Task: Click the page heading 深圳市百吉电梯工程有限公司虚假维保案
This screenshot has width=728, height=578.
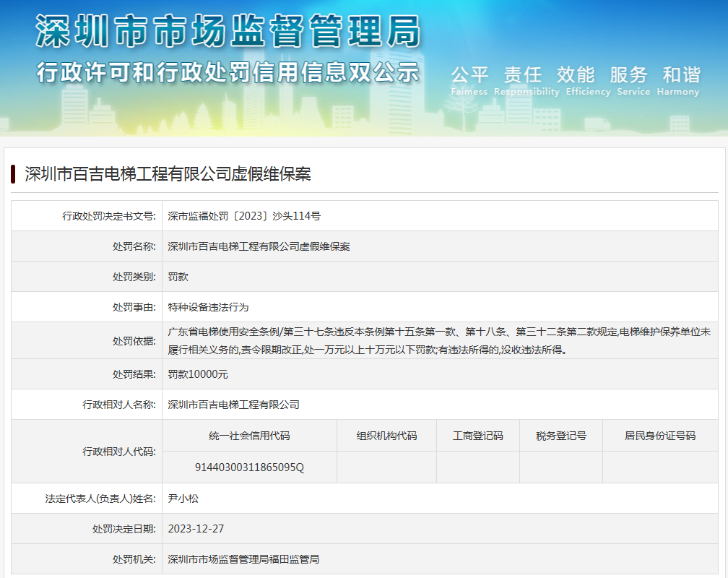Action: [x=168, y=174]
